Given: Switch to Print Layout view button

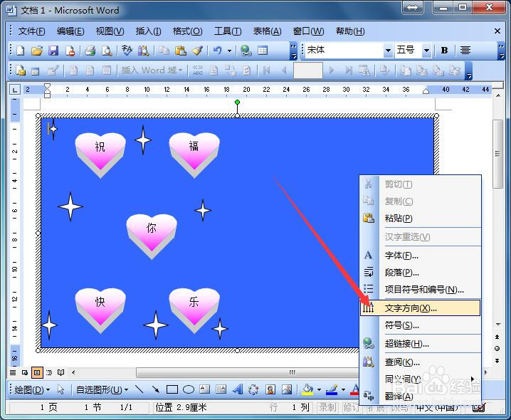Looking at the screenshot, I should (37, 372).
